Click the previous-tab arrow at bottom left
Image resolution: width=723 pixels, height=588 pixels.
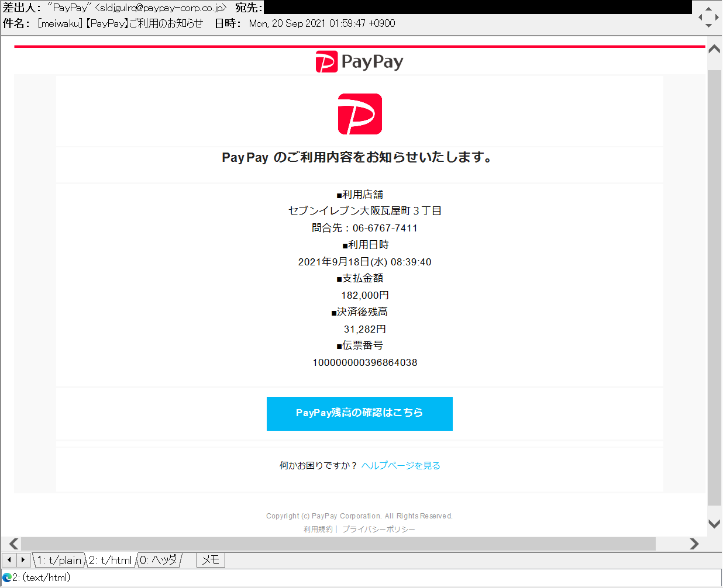pos(9,560)
